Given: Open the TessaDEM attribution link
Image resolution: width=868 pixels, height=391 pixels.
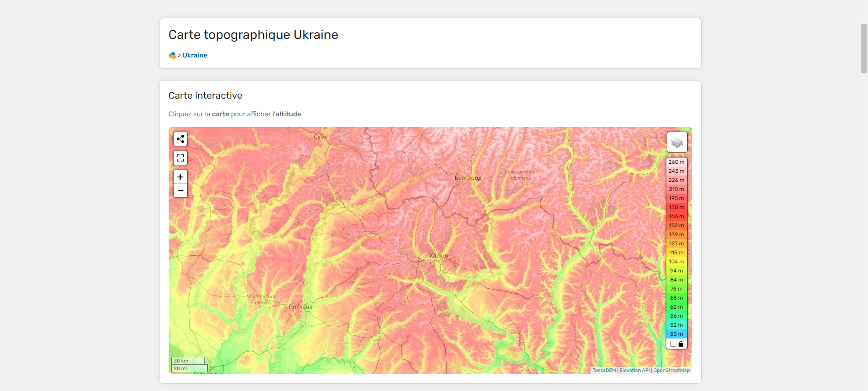Looking at the screenshot, I should (x=604, y=370).
